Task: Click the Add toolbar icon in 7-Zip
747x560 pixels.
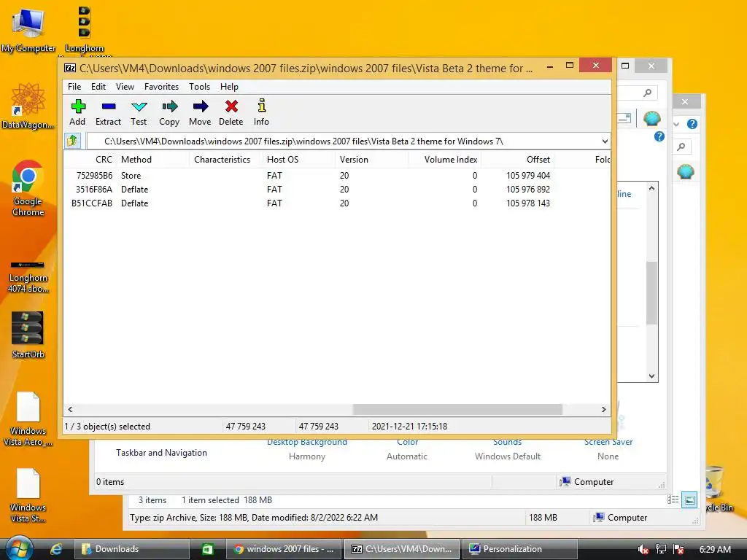Action: 77,112
